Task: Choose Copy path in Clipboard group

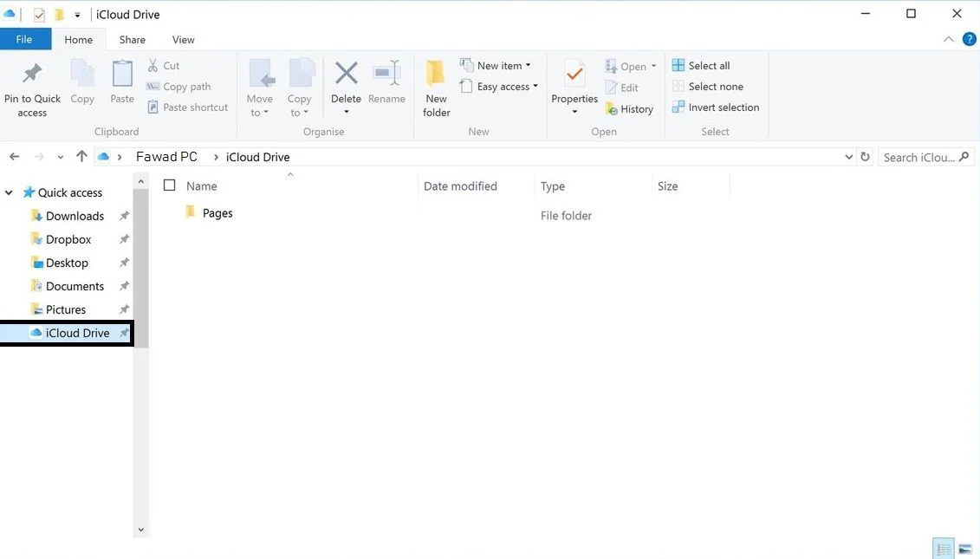Action: [178, 87]
